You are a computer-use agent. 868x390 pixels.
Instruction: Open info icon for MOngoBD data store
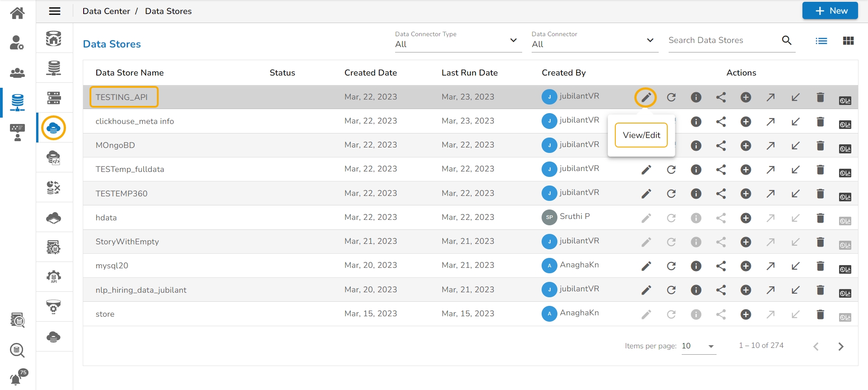[696, 146]
